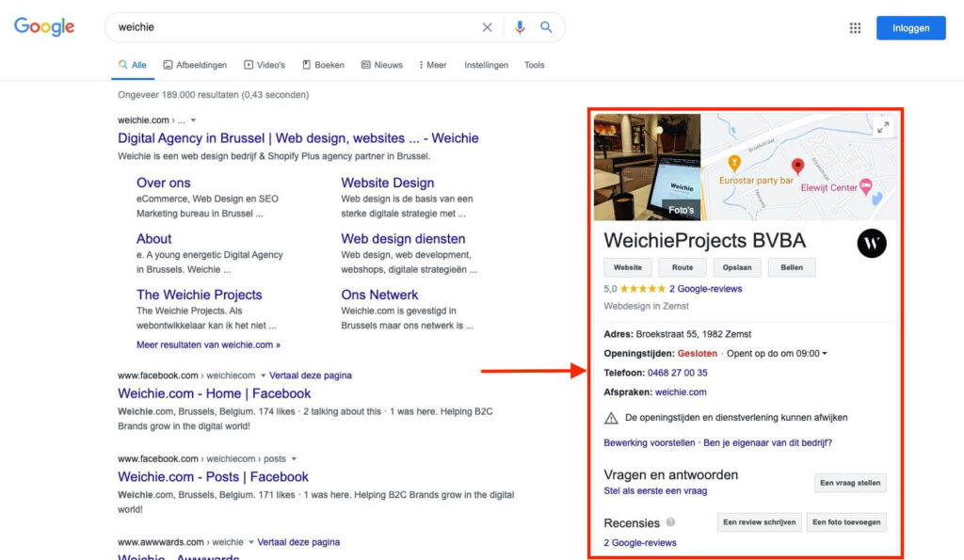Click the warning triangle icon about opening hours

point(610,418)
